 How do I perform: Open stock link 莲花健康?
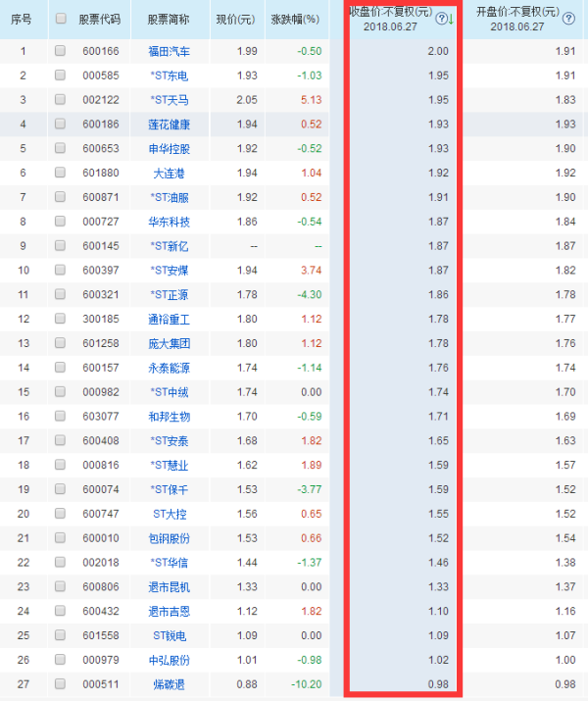coord(169,125)
